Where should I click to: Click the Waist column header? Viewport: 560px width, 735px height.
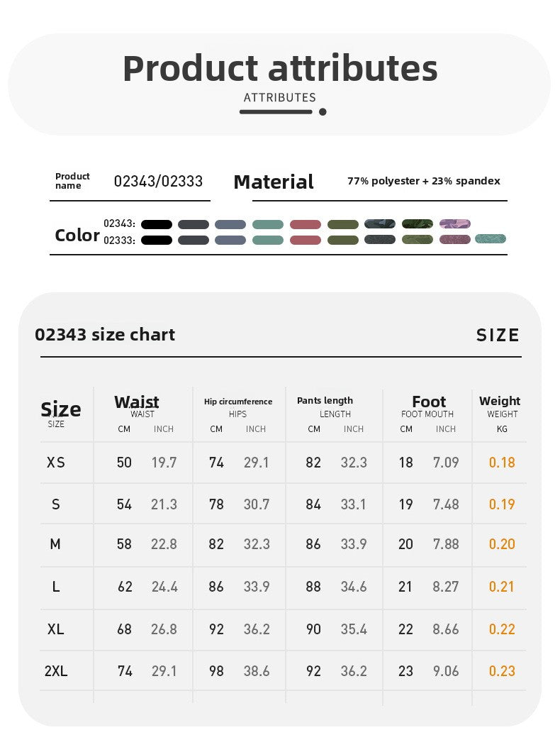137,402
